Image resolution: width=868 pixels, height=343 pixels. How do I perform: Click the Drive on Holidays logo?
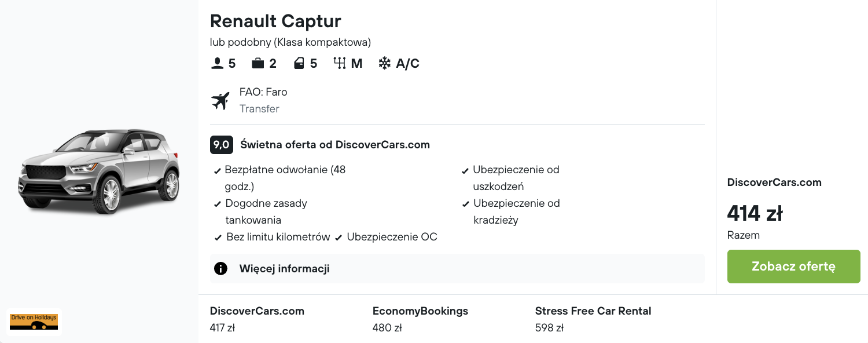34,322
